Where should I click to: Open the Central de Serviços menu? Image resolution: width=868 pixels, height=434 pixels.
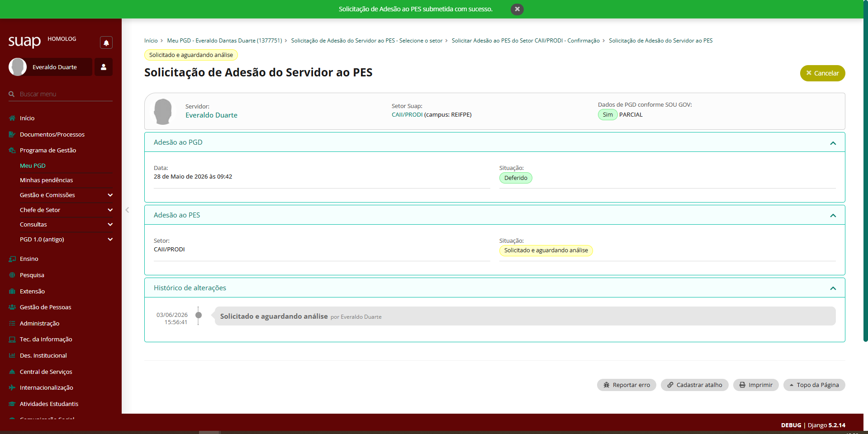pyautogui.click(x=46, y=372)
